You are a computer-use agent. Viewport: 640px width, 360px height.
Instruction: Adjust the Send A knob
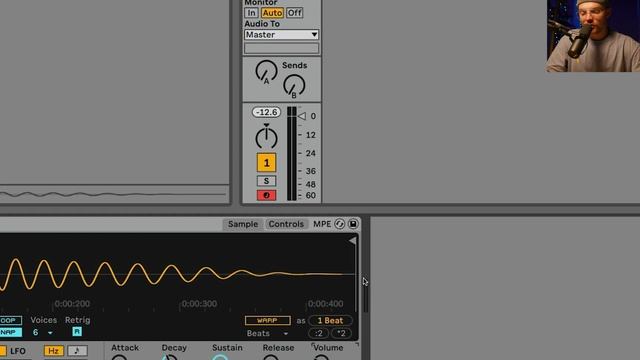point(266,71)
